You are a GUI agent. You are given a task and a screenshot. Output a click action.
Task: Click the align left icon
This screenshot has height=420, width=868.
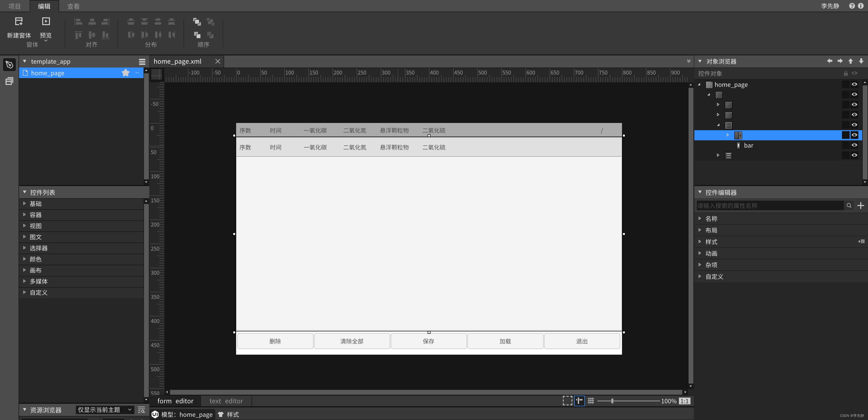pos(78,22)
